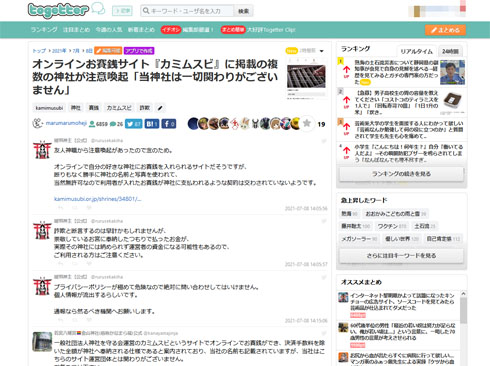
Task: Go to 7月 in the breadcrumb
Action: pos(76,51)
